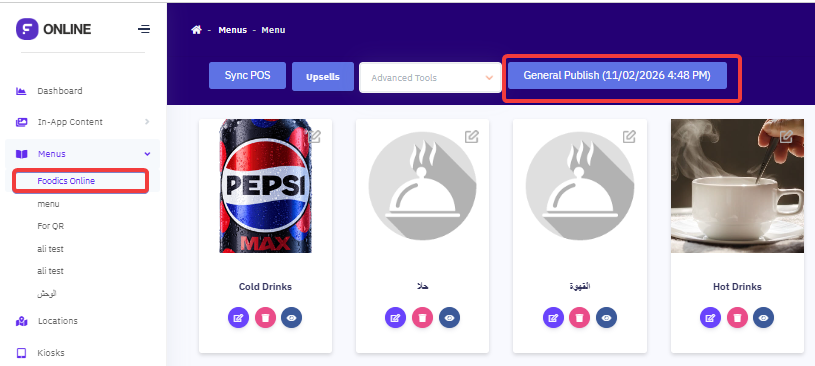Open Dashboard from the sidebar
This screenshot has width=815, height=366.
click(60, 91)
